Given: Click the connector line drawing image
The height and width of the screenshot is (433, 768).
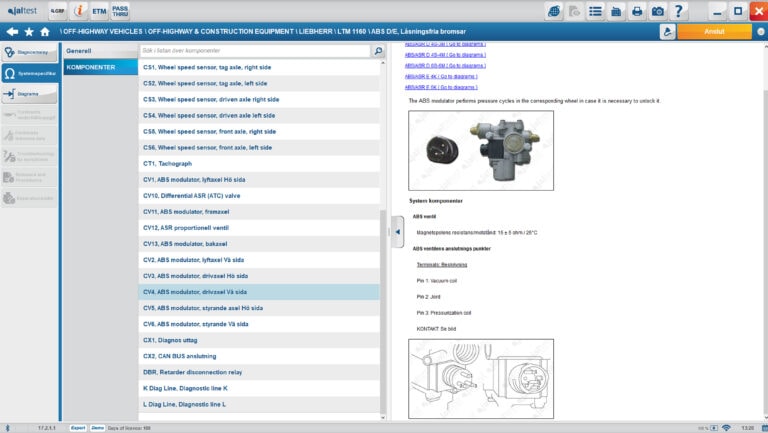Looking at the screenshot, I should 481,379.
